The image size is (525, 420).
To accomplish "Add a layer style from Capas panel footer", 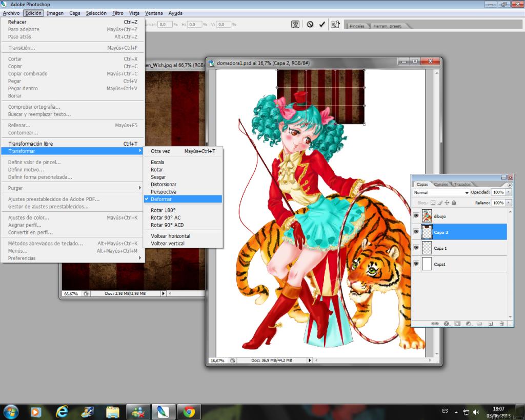I will [446, 324].
